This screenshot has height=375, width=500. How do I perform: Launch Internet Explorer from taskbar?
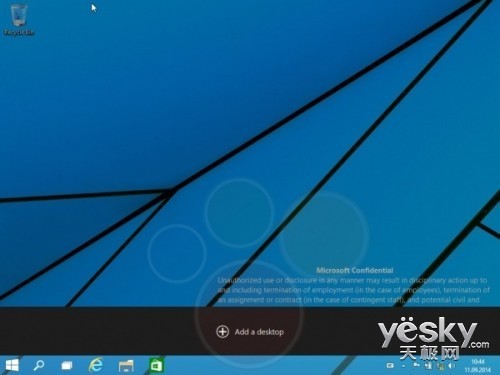click(x=96, y=365)
